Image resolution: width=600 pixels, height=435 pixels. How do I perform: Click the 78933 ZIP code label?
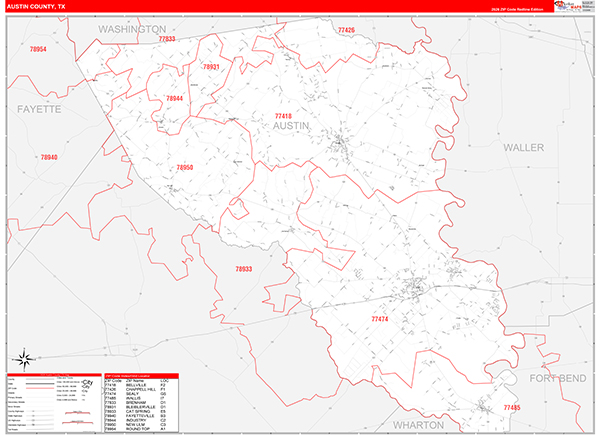(x=244, y=269)
